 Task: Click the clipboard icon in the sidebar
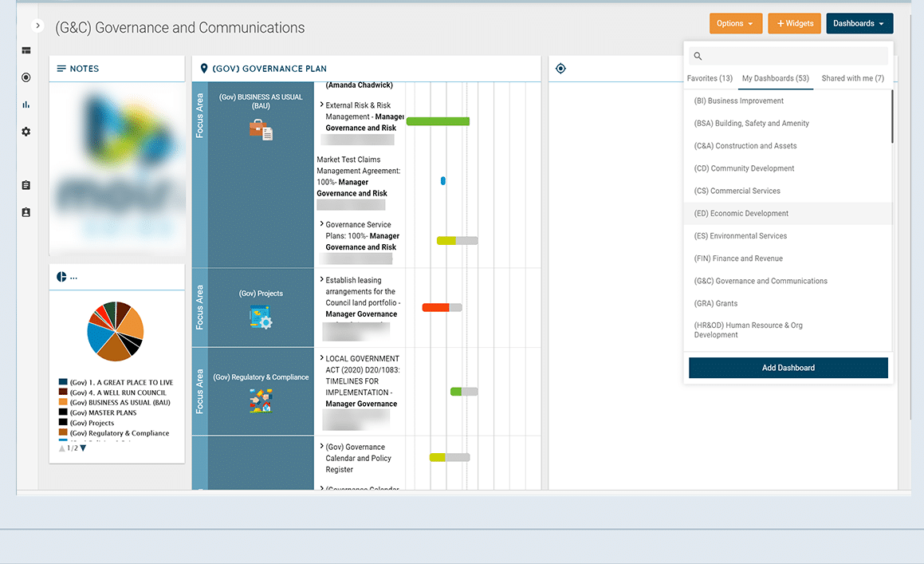26,184
